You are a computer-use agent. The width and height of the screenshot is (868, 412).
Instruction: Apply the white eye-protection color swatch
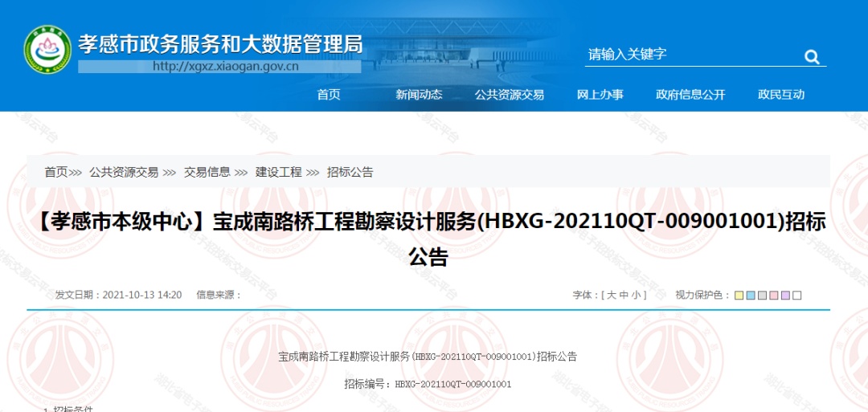(797, 296)
